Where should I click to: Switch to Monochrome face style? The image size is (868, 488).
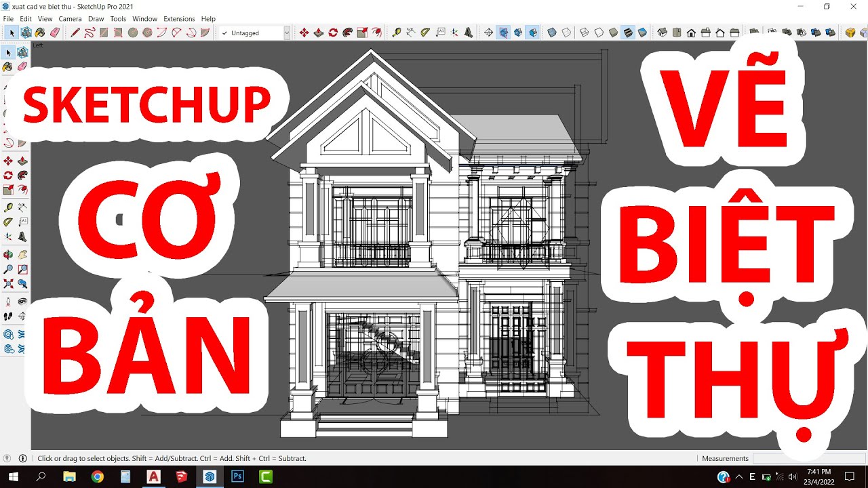(643, 33)
